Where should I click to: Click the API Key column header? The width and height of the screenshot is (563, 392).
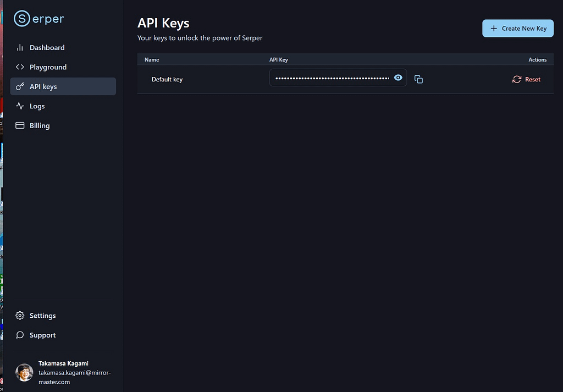(x=279, y=59)
